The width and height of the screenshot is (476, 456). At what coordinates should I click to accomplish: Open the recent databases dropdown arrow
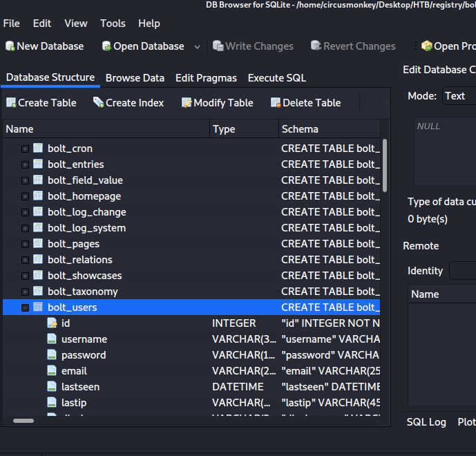tap(197, 47)
